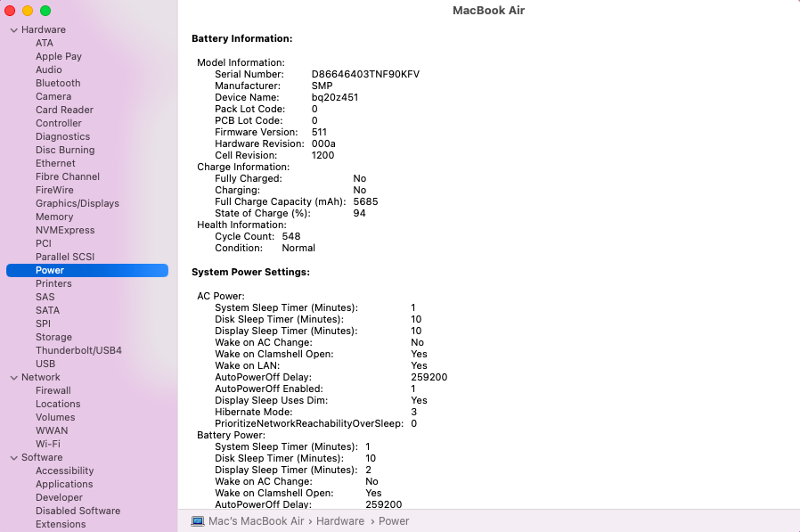Viewport: 800px width, 532px height.
Task: Click the System Power Settings heading
Action: click(250, 272)
